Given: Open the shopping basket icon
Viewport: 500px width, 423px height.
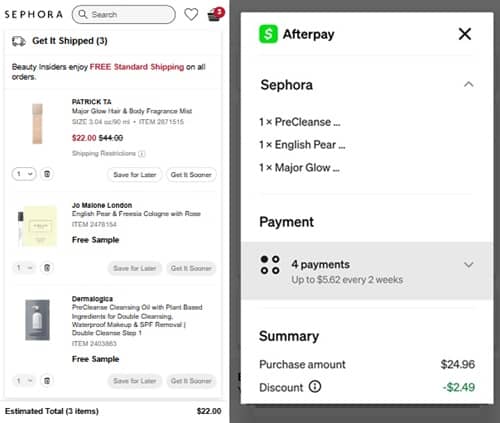Looking at the screenshot, I should (214, 15).
